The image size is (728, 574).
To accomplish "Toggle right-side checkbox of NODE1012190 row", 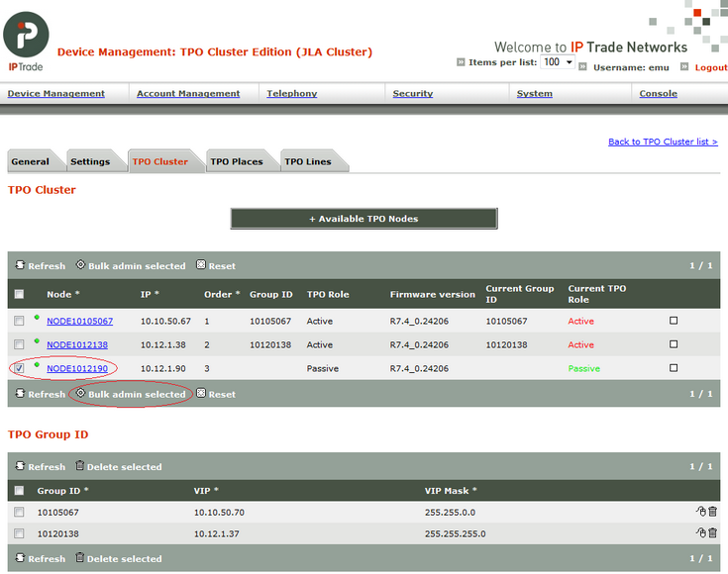I will coord(674,367).
